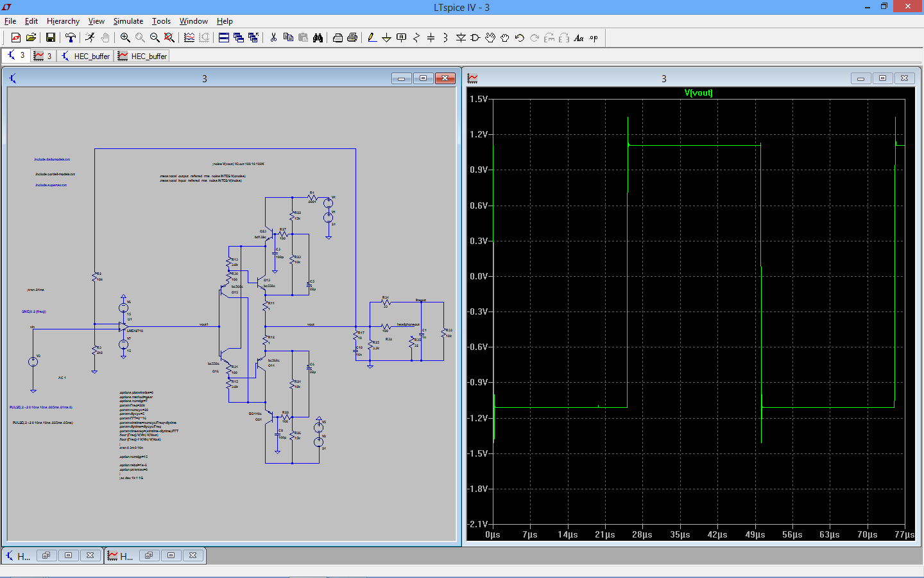Image resolution: width=924 pixels, height=578 pixels.
Task: Open the Simulate menu
Action: pos(128,21)
